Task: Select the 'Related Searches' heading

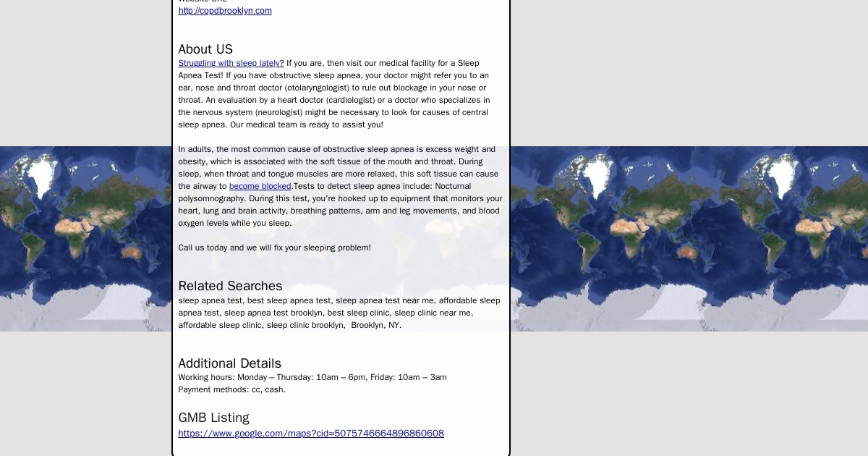Action: pyautogui.click(x=230, y=286)
